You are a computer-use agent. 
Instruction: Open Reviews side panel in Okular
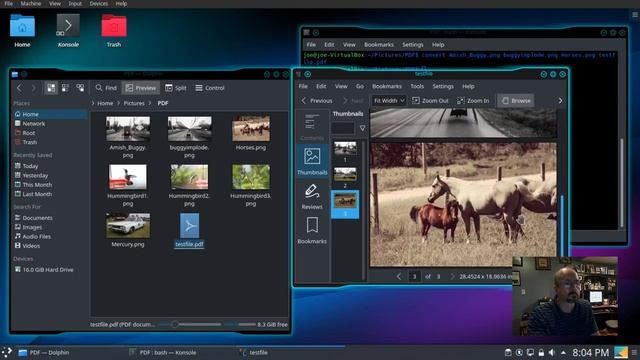coord(312,196)
